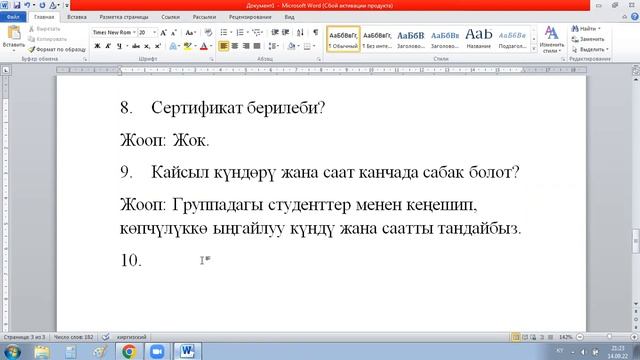This screenshot has width=640, height=360.
Task: Apply bulleted list
Action: [x=224, y=32]
